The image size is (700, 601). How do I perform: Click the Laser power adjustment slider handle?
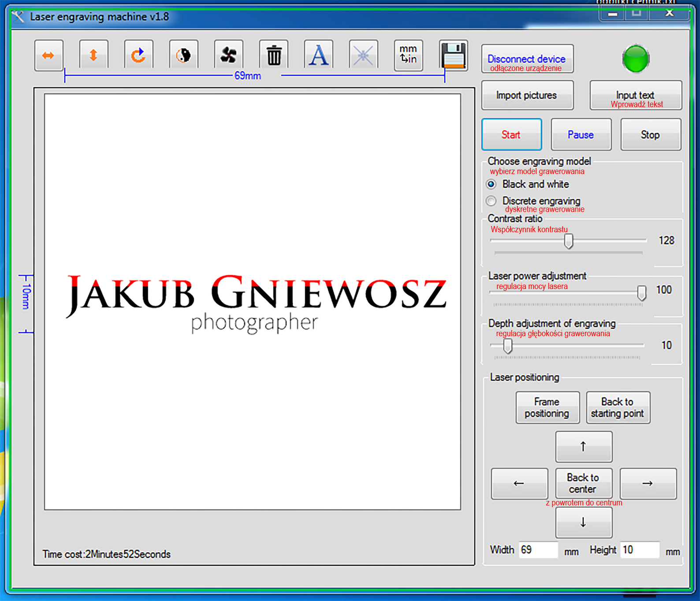tap(641, 292)
